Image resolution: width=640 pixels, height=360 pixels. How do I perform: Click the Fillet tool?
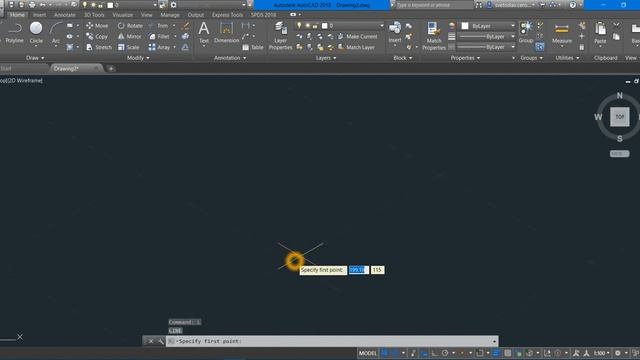(x=159, y=36)
